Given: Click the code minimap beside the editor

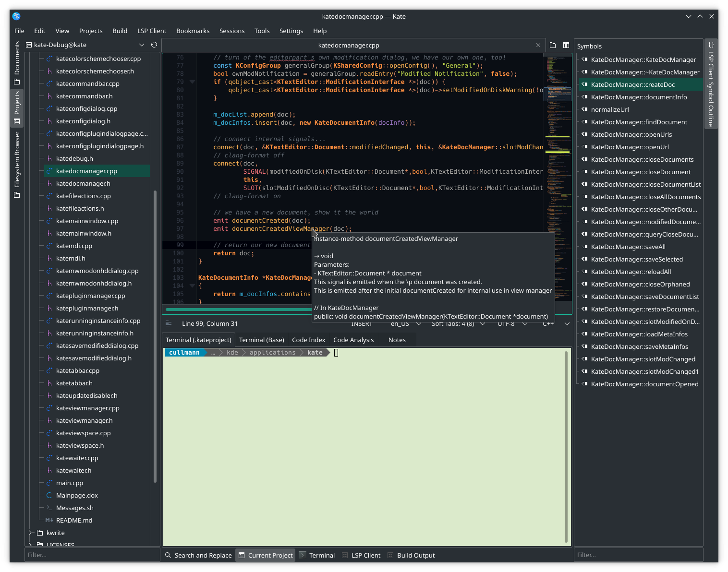Looking at the screenshot, I should 558,178.
